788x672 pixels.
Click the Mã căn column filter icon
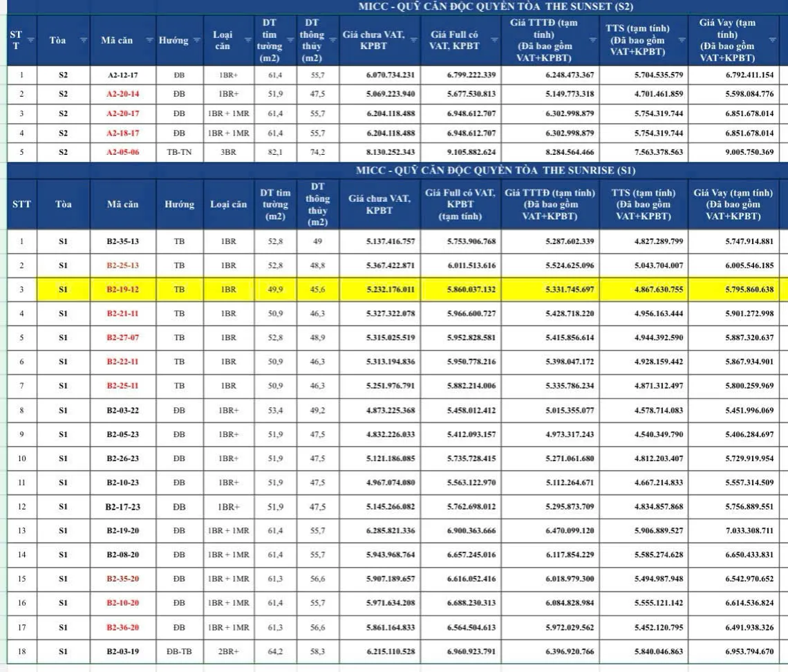tap(149, 40)
